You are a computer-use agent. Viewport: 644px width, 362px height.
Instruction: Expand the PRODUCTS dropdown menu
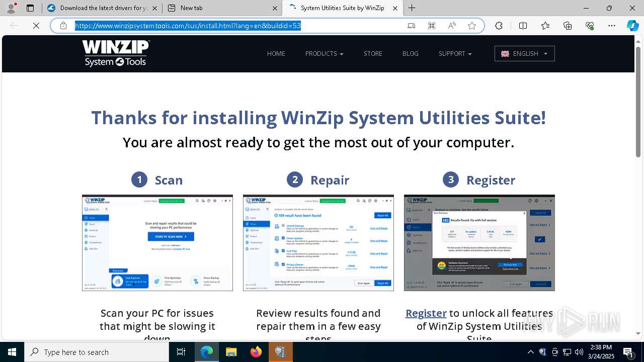[325, 54]
